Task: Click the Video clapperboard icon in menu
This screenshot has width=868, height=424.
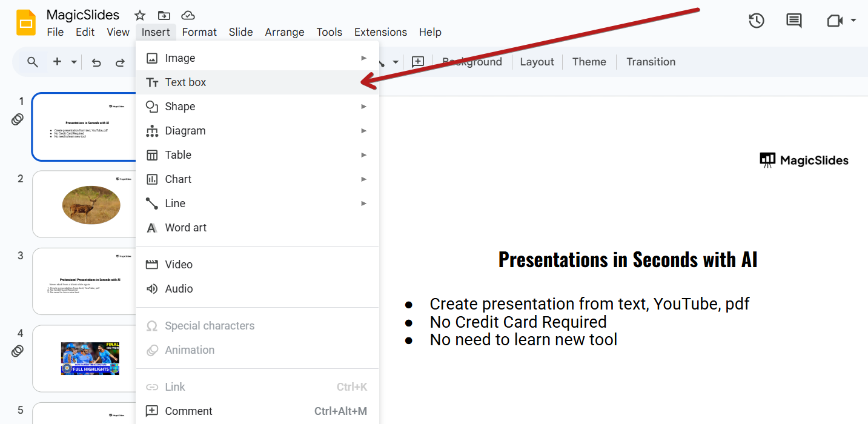Action: tap(152, 265)
